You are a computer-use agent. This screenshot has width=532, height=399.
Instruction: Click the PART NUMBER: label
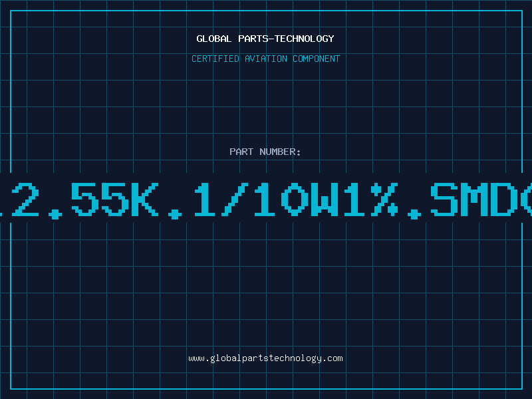(x=265, y=152)
